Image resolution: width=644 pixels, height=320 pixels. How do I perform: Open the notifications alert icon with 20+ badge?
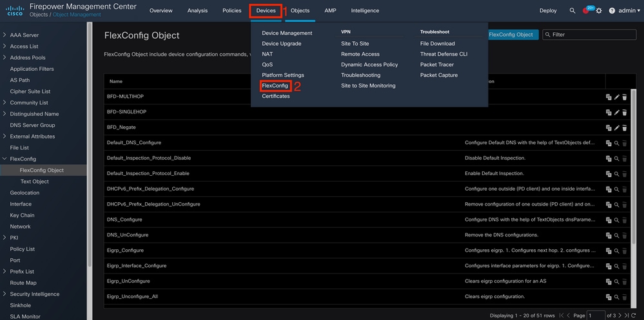(x=586, y=11)
